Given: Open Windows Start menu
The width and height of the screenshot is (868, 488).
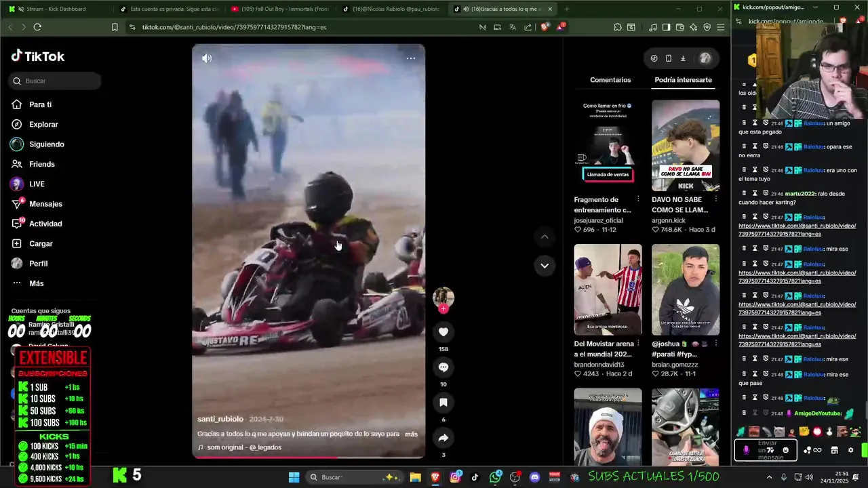Looking at the screenshot, I should coord(294,477).
